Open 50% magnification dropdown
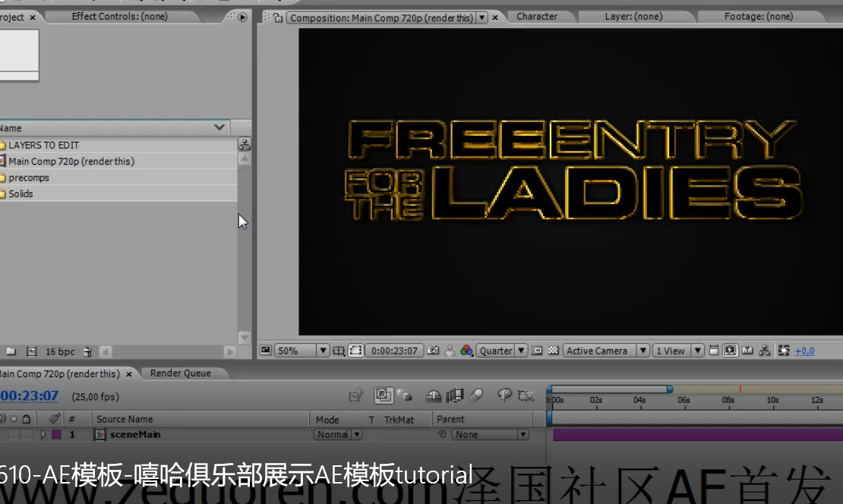Screen dimensions: 843x504 pos(302,351)
